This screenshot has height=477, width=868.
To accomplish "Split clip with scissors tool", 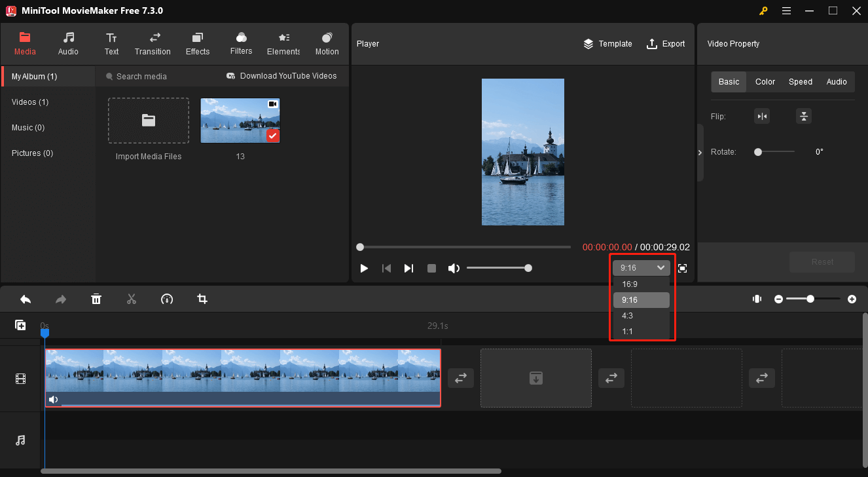I will coord(132,299).
